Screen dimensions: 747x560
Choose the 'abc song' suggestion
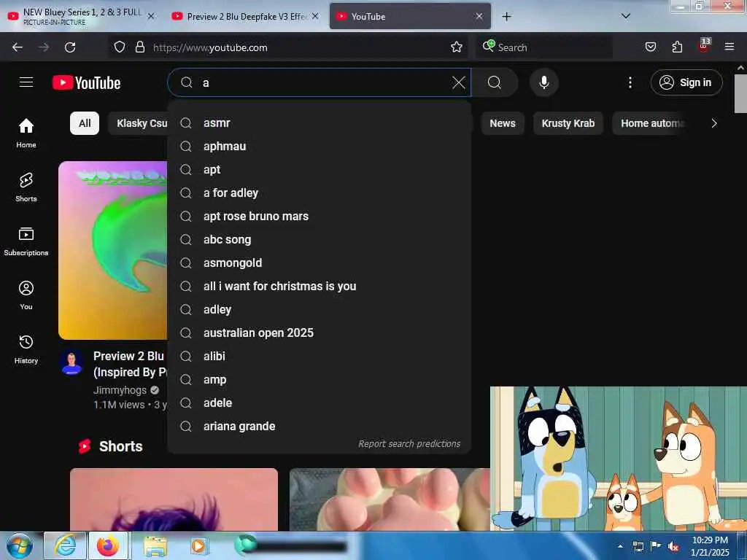(x=320, y=239)
